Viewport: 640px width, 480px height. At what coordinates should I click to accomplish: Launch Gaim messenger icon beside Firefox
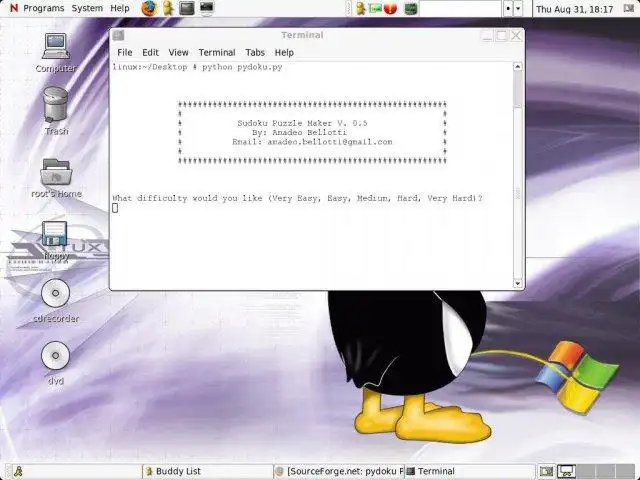(x=168, y=8)
